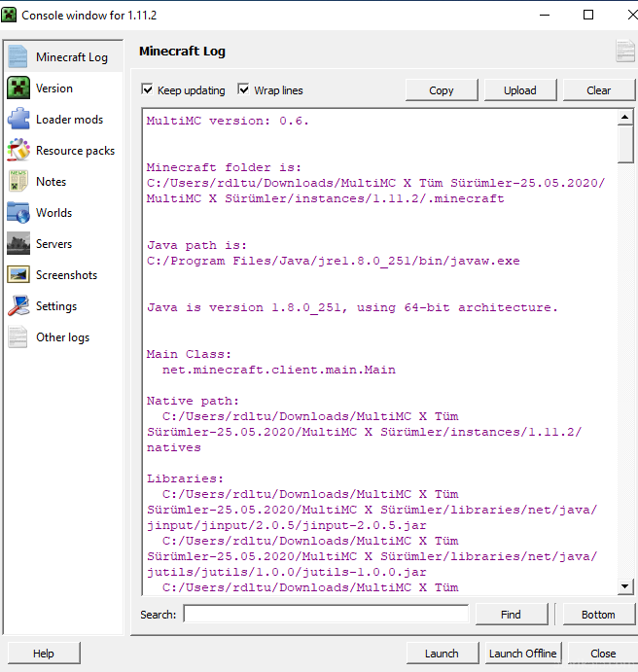Click the log page icon at top right

point(624,51)
